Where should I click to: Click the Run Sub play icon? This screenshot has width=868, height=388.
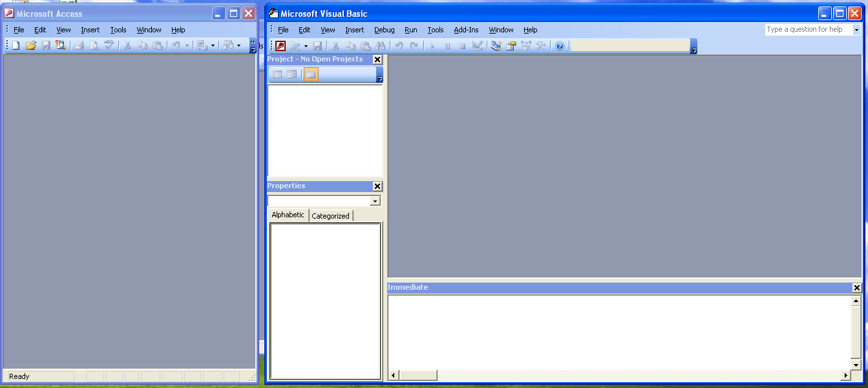(x=432, y=45)
